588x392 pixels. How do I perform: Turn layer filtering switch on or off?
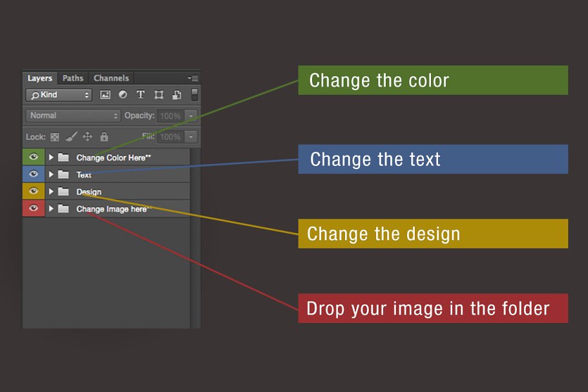click(x=194, y=95)
